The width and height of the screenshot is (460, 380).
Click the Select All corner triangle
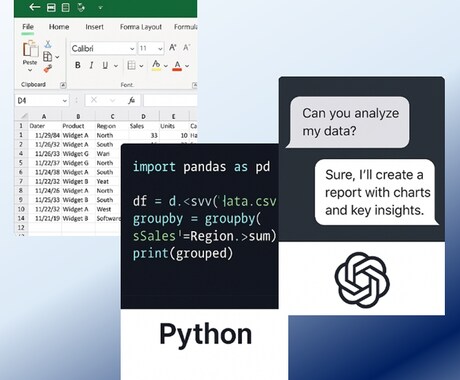pyautogui.click(x=24, y=116)
